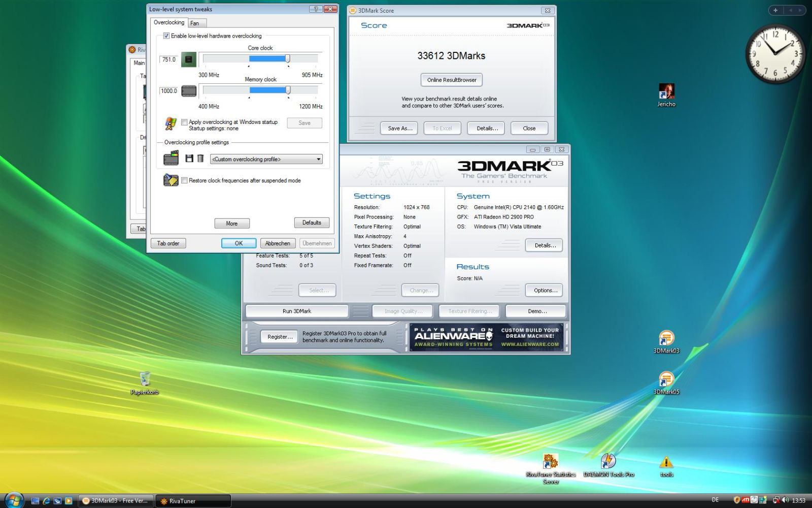Screen dimensions: 812x508
Task: Open DAEMON Tools Pro shortcut
Action: point(608,465)
